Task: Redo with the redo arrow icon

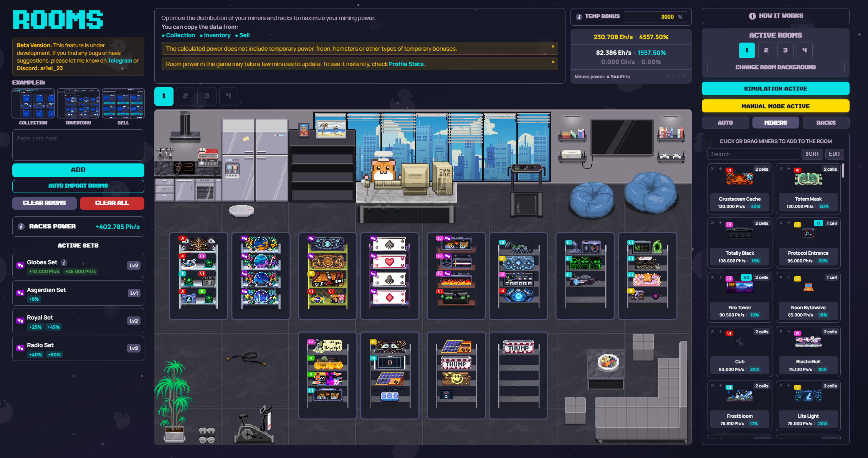Action: click(682, 76)
